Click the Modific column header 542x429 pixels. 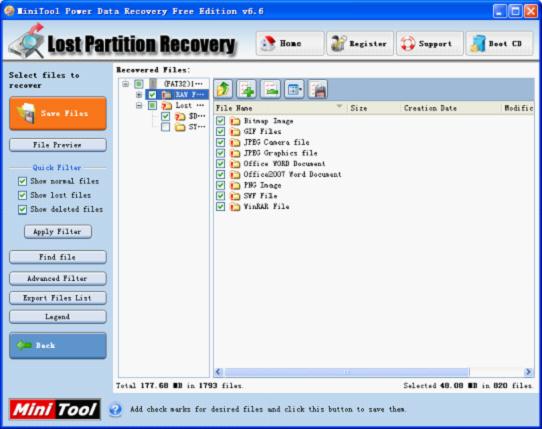pos(517,108)
